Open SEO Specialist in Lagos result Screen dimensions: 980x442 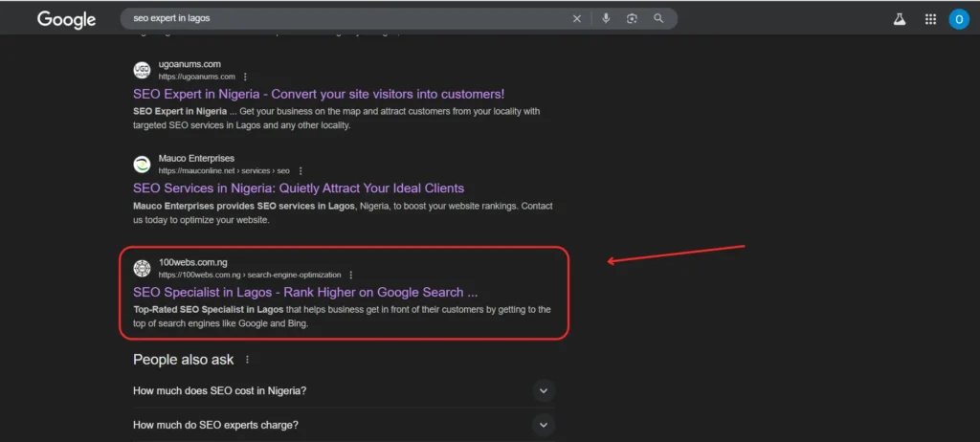(x=305, y=292)
